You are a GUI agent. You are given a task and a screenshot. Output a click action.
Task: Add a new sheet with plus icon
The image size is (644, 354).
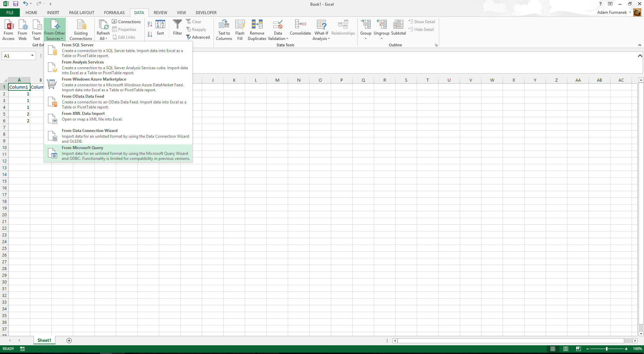pos(69,341)
